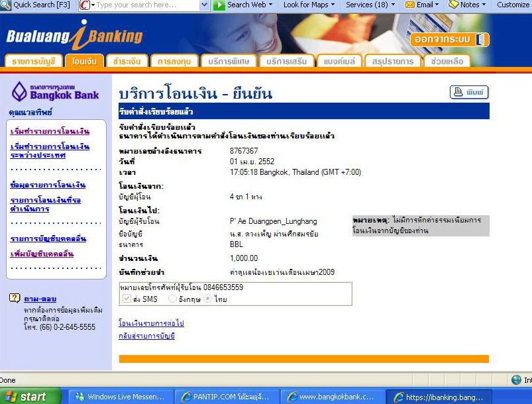Click the Windows start flag icon
The height and width of the screenshot is (404, 532).
(x=11, y=396)
